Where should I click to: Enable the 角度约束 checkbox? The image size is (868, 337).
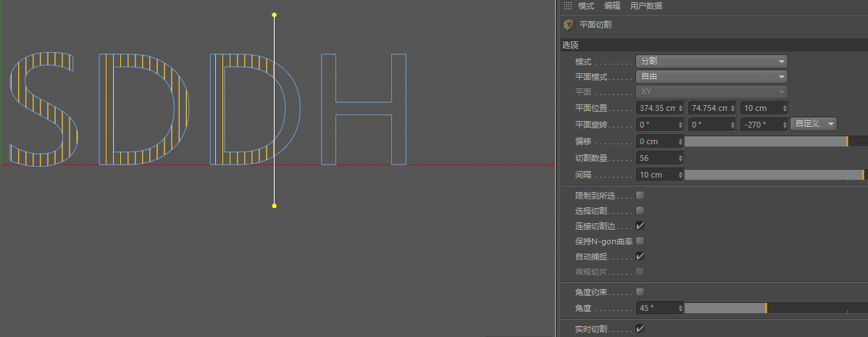tap(640, 291)
